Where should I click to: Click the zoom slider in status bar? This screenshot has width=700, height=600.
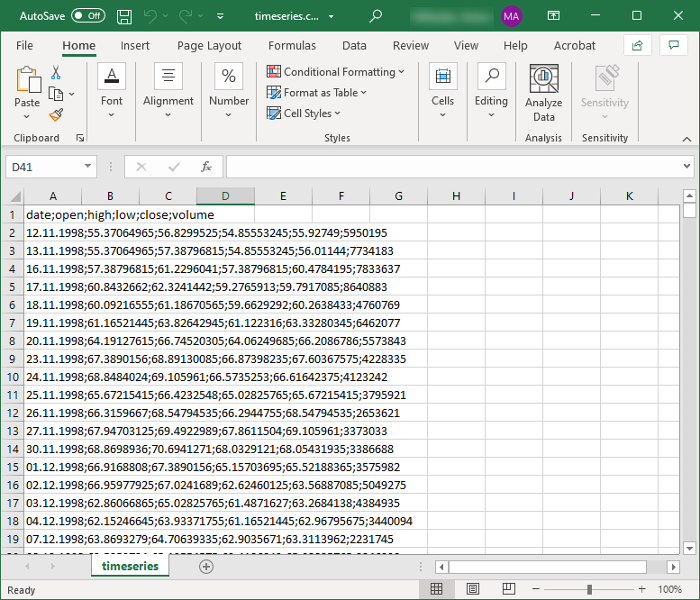589,589
